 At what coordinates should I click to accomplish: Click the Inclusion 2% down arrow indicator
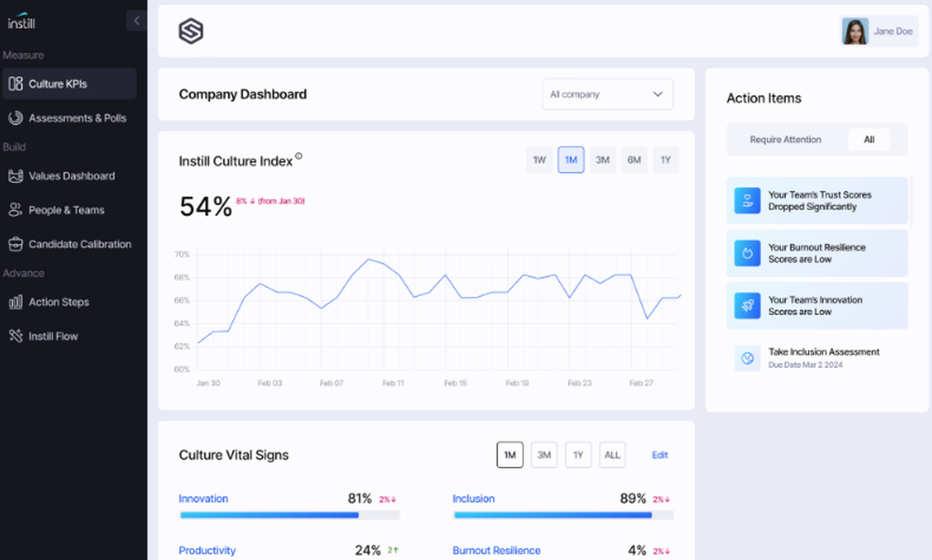[x=661, y=499]
